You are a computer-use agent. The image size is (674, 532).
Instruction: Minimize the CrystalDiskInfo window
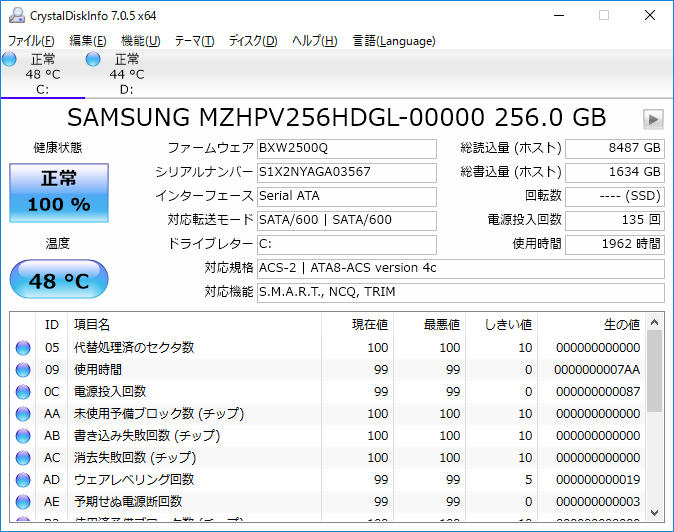point(559,15)
